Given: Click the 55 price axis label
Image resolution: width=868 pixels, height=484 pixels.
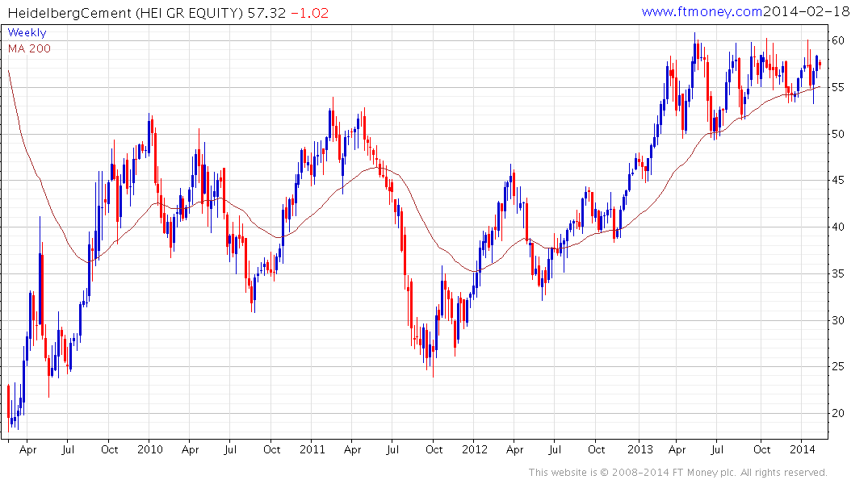Looking at the screenshot, I should tap(837, 87).
